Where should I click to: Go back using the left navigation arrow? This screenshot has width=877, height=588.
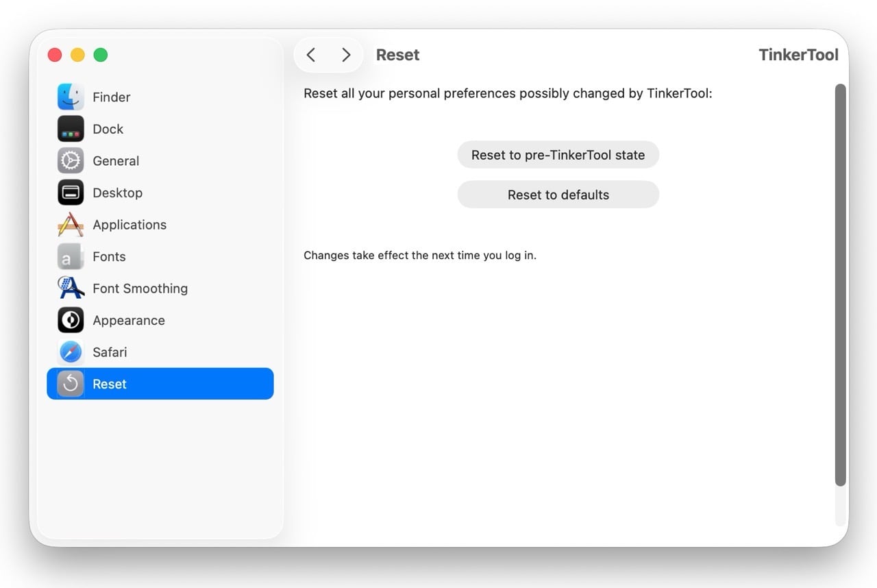[x=311, y=54]
